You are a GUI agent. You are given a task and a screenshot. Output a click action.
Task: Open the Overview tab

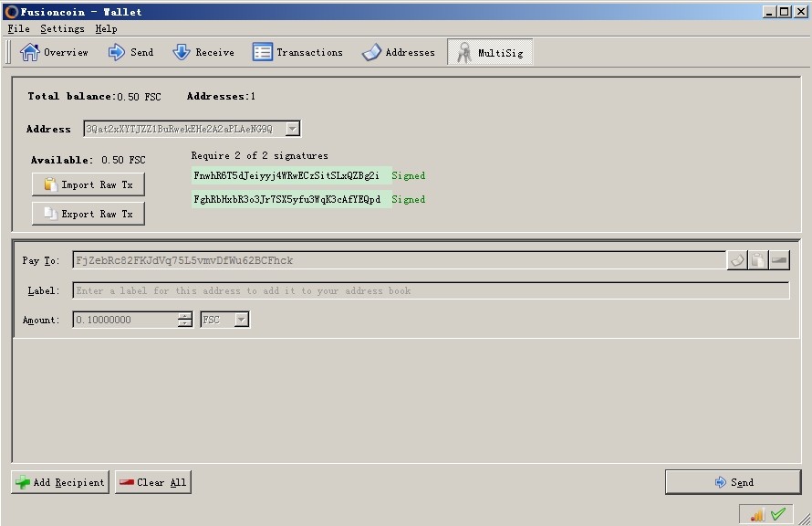[x=54, y=52]
